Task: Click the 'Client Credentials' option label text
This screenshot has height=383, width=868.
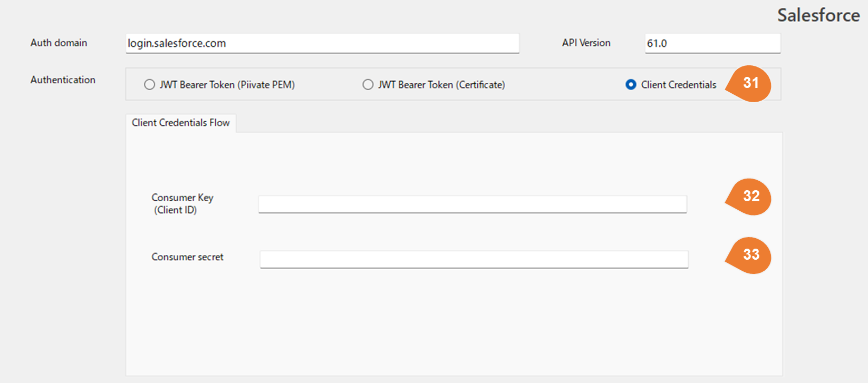Action: click(679, 85)
